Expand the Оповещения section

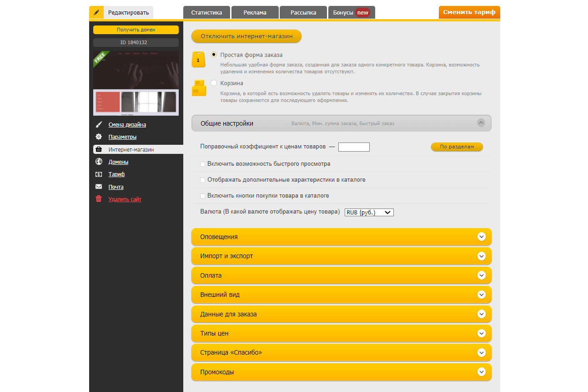[x=482, y=237]
